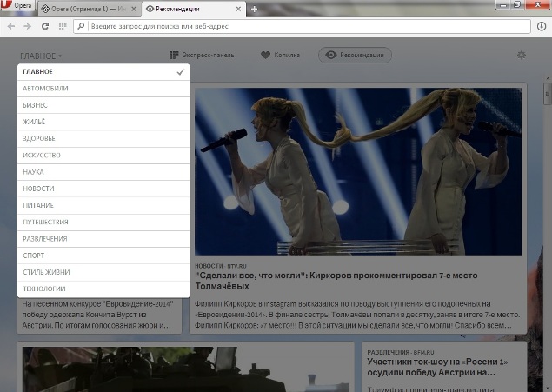Choose ТЕХНОЛОГИИ category
The height and width of the screenshot is (392, 552).
[103, 289]
